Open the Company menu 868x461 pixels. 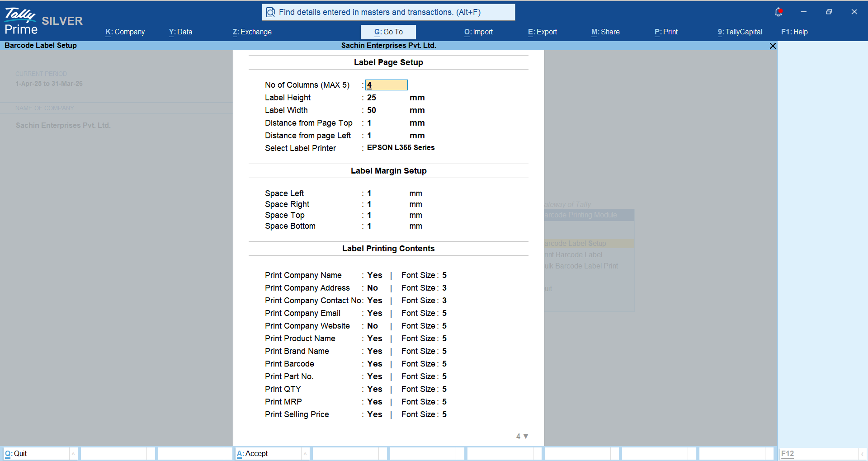coord(125,32)
